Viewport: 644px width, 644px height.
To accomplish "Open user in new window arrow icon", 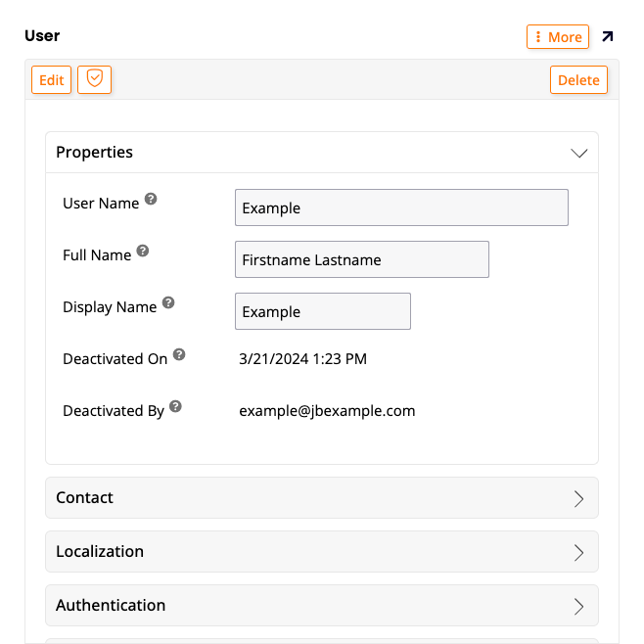I will [x=607, y=37].
